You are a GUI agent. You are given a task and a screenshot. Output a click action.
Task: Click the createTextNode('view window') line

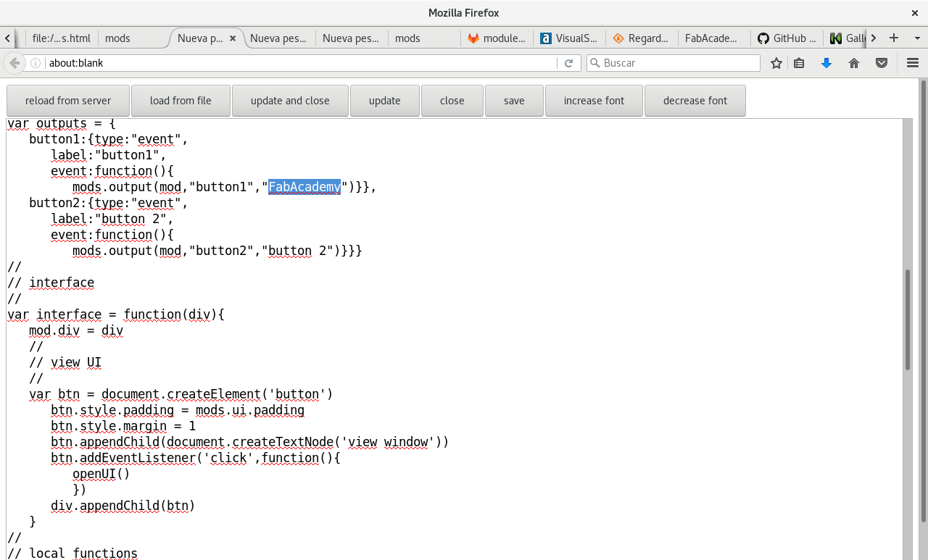(250, 442)
